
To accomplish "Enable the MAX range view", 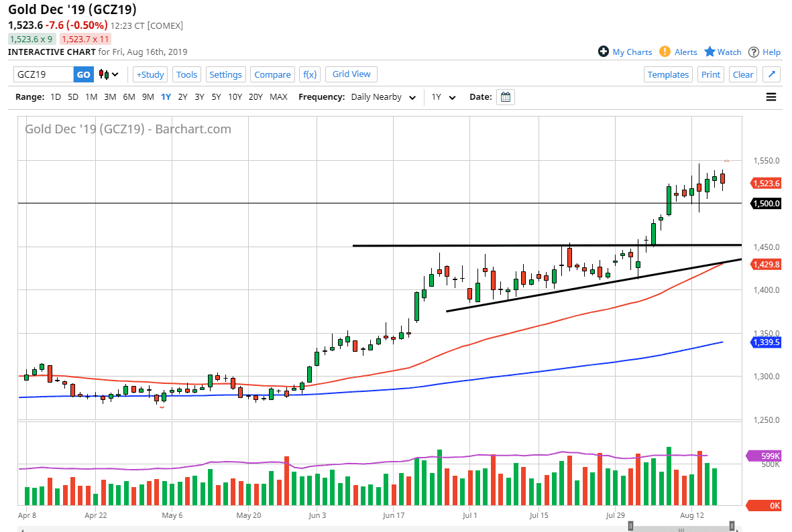I will [x=278, y=96].
